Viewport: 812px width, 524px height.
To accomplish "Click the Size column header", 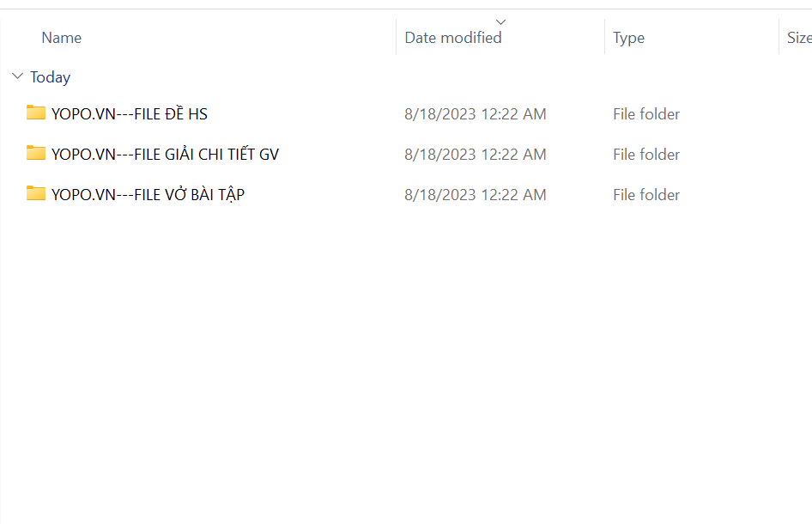I will coord(798,38).
